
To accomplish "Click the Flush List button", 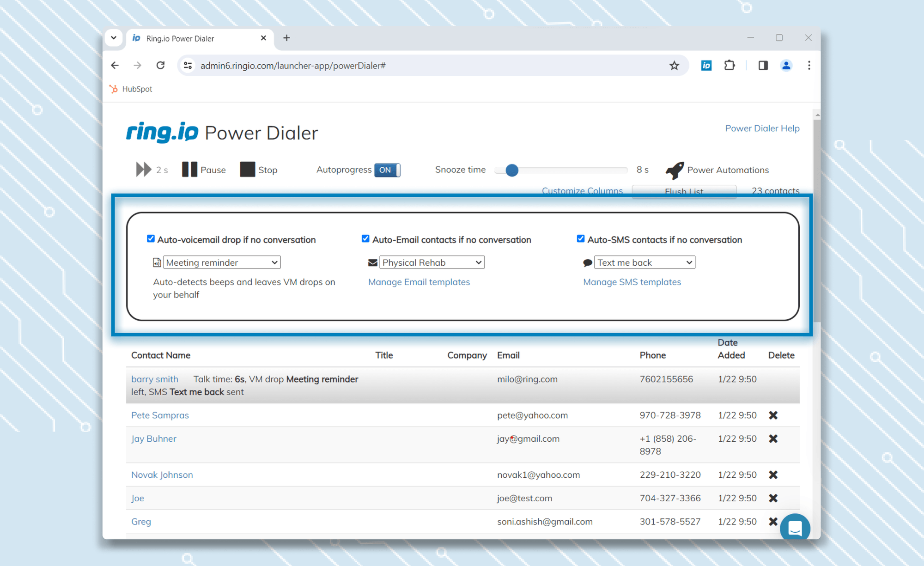I will (x=684, y=191).
